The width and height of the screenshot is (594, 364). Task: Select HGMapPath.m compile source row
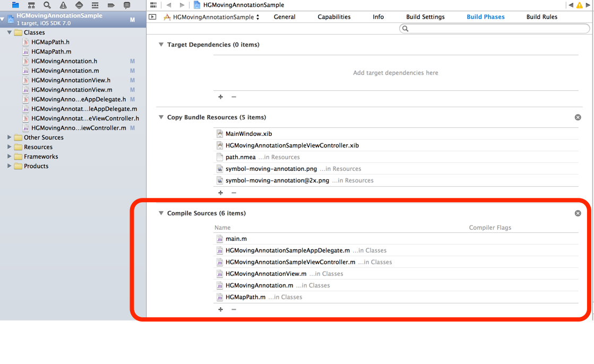(396, 297)
